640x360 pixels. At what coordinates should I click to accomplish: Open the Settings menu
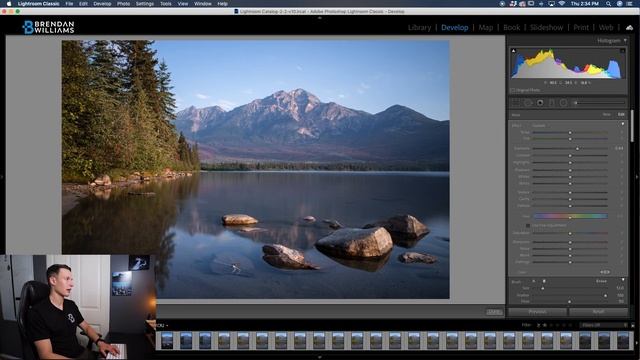tap(144, 4)
